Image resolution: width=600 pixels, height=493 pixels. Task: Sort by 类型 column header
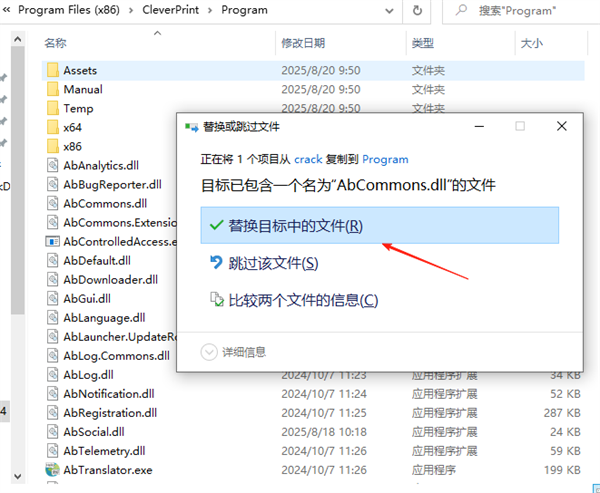[423, 43]
